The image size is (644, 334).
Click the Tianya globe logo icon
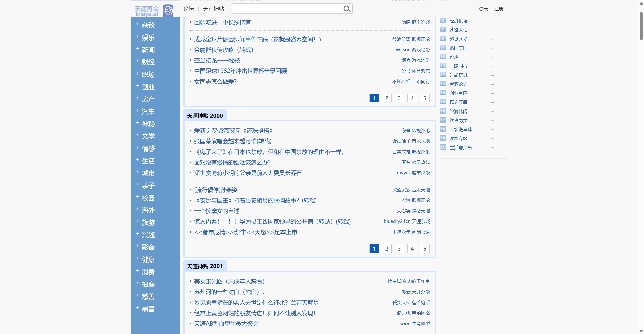pos(168,11)
